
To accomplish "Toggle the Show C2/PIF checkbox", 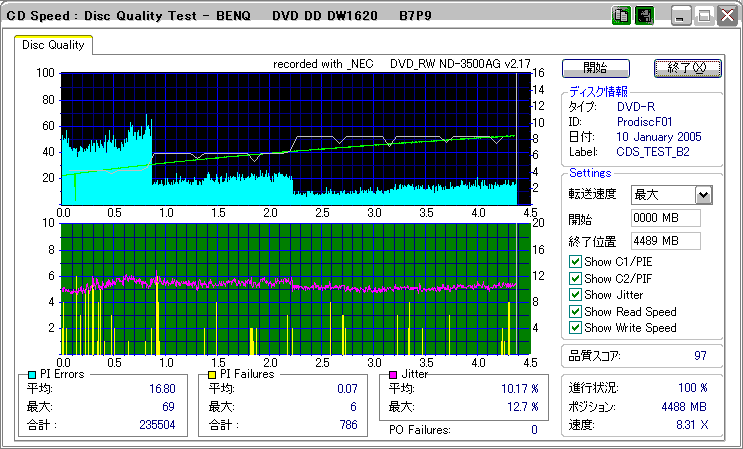I will [575, 278].
